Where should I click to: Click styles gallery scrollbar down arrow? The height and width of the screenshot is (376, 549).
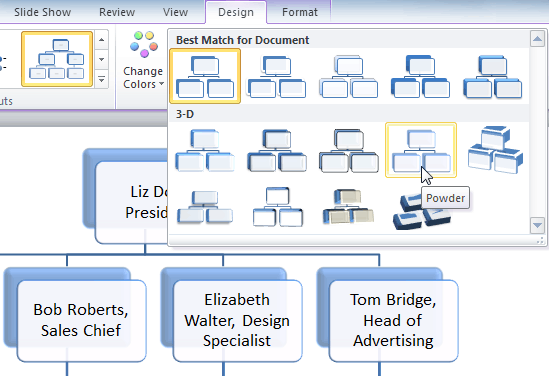[x=537, y=225]
